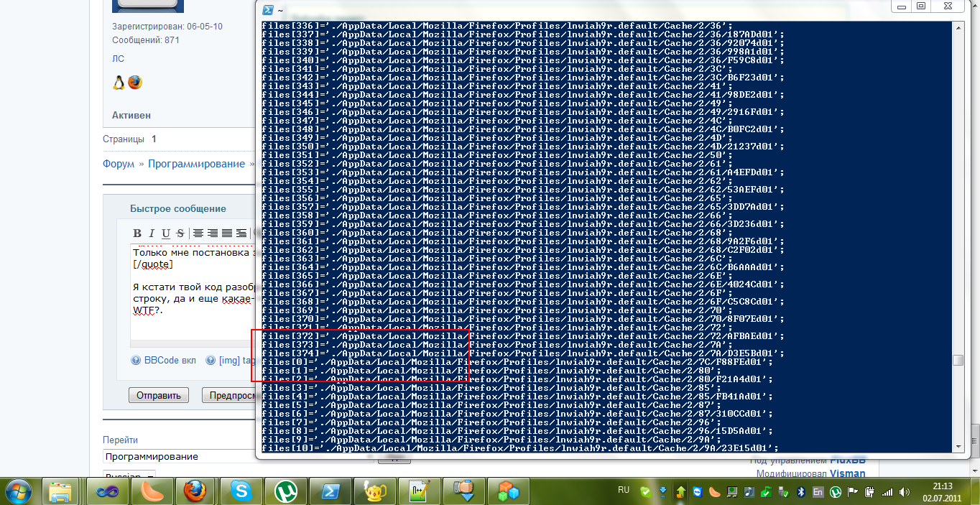The image size is (980, 505).
Task: Launch uTorrent from the taskbar
Action: click(287, 492)
